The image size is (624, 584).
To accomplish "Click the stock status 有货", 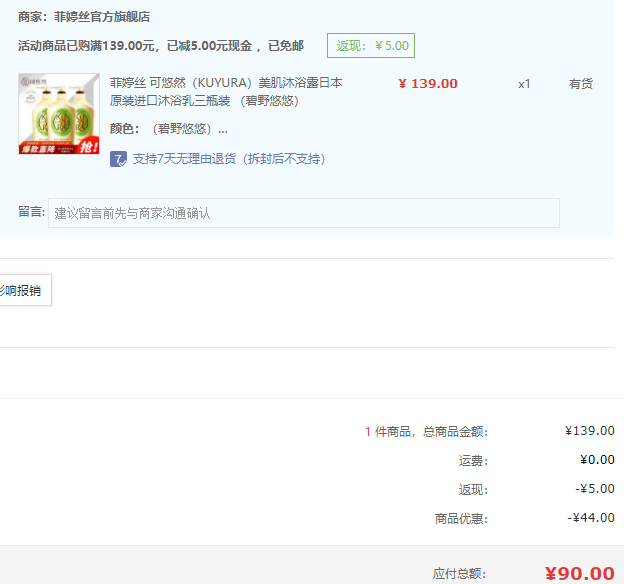I will tap(581, 84).
